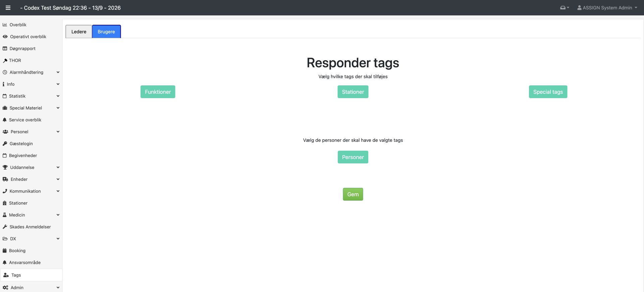This screenshot has width=644, height=292.
Task: Click the Service overblik bell icon
Action: click(5, 120)
